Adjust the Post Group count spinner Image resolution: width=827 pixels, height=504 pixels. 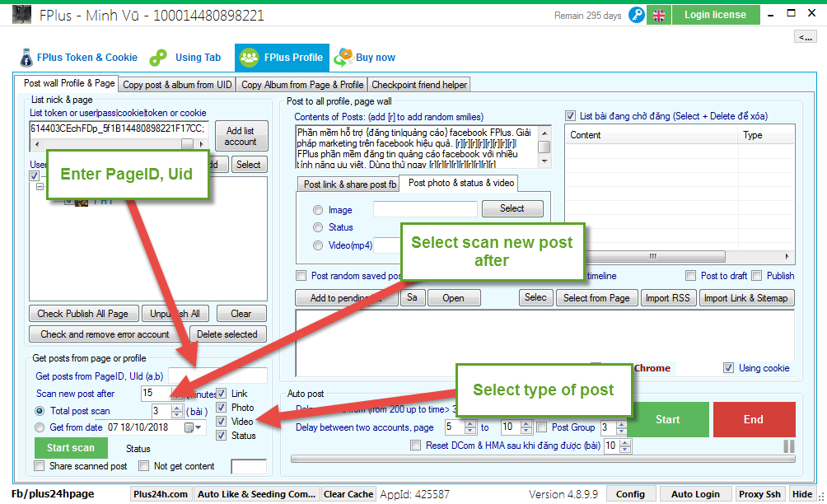point(622,427)
